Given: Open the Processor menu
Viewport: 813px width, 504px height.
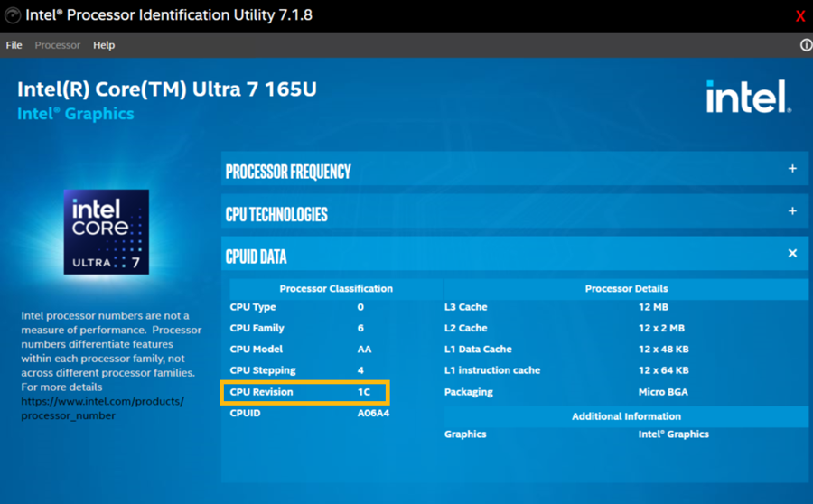Looking at the screenshot, I should point(58,45).
